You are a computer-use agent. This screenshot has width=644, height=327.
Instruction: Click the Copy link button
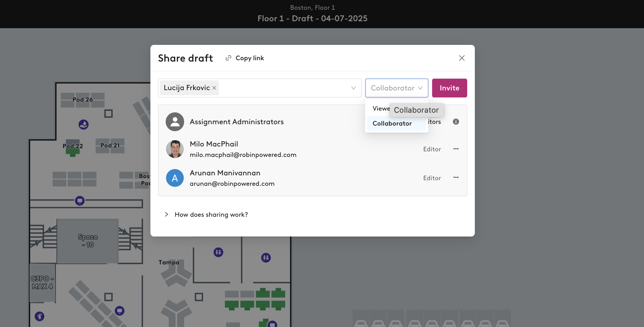pyautogui.click(x=245, y=58)
